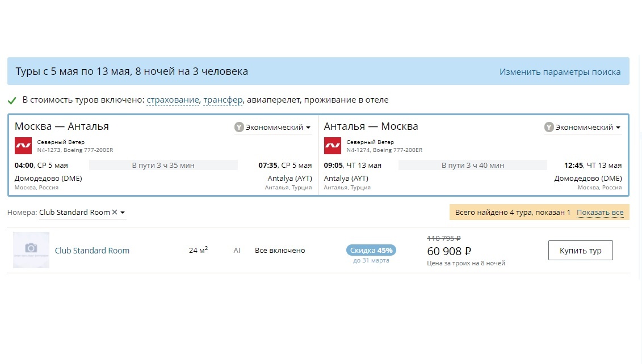Click the Club Standard Room selected filter value
642x364 pixels.
coord(74,212)
